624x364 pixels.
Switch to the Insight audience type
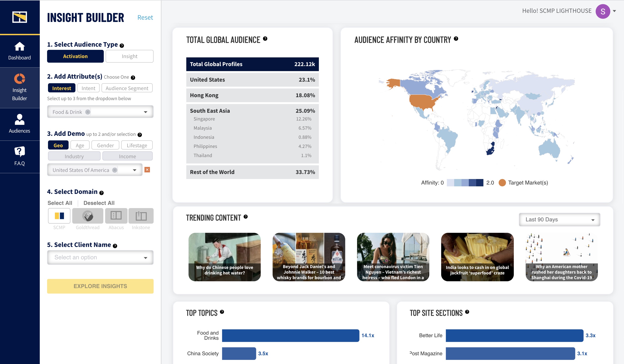click(129, 56)
